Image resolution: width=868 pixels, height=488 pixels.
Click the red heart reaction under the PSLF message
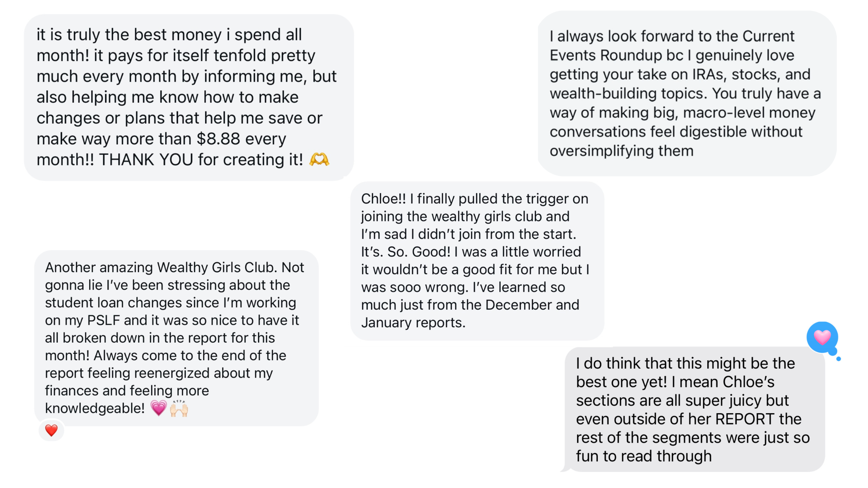click(52, 430)
